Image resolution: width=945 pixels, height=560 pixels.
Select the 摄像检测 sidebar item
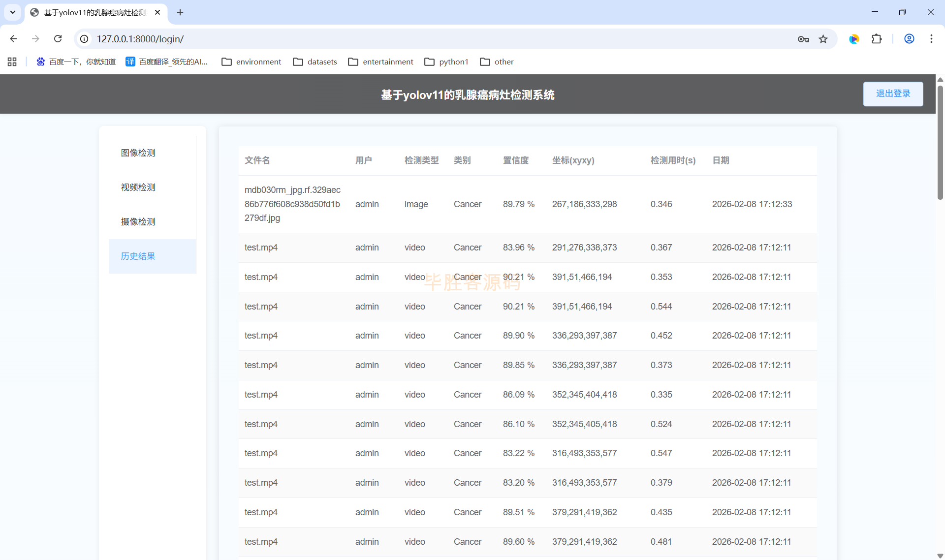[138, 222]
